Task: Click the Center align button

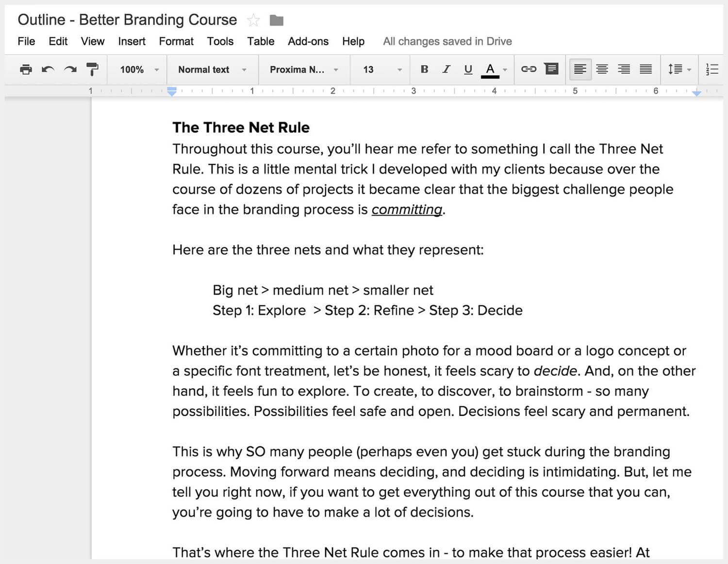Action: pos(602,69)
